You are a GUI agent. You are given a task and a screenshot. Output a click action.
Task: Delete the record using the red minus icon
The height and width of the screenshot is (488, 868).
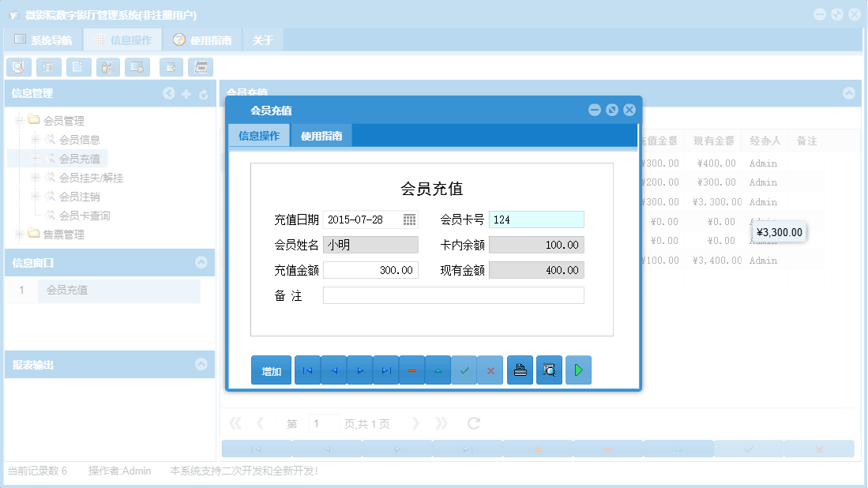coord(412,370)
